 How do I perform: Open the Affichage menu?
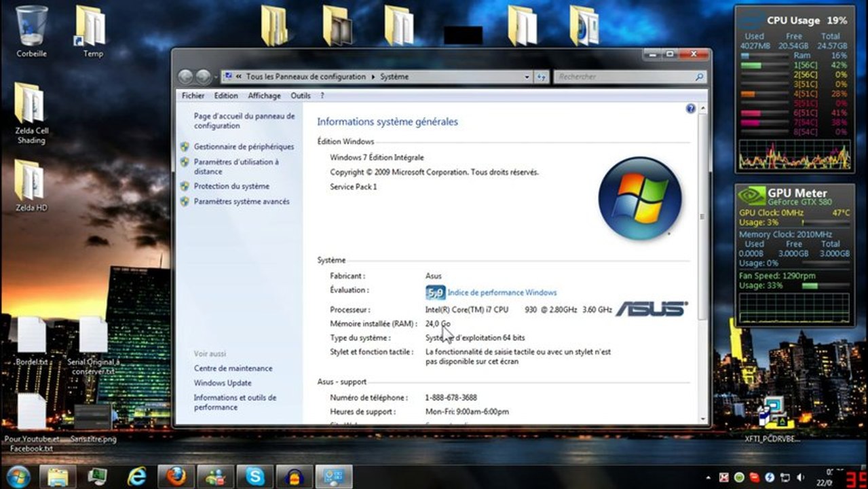click(x=264, y=96)
